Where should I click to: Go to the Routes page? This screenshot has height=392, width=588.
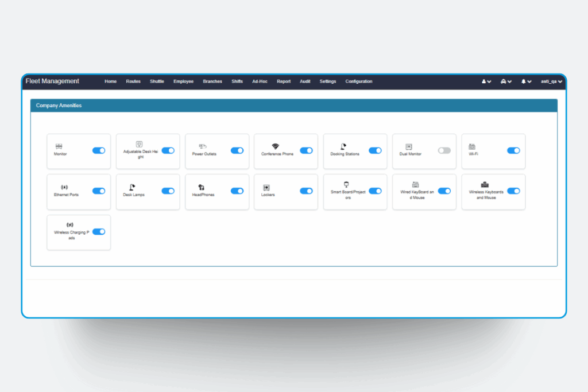coord(133,81)
